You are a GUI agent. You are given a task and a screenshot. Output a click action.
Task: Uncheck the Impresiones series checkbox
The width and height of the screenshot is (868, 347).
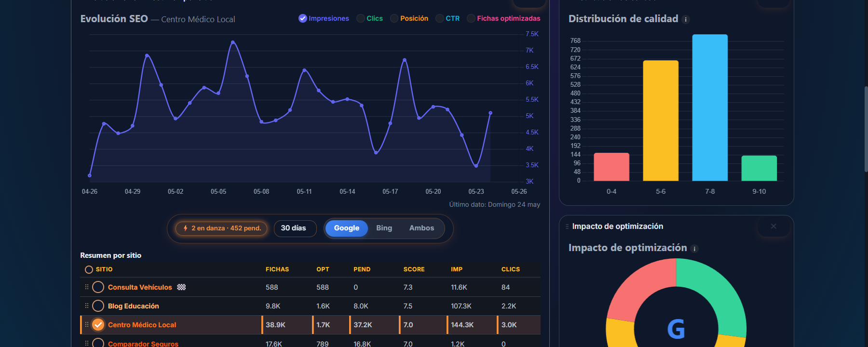coord(303,18)
